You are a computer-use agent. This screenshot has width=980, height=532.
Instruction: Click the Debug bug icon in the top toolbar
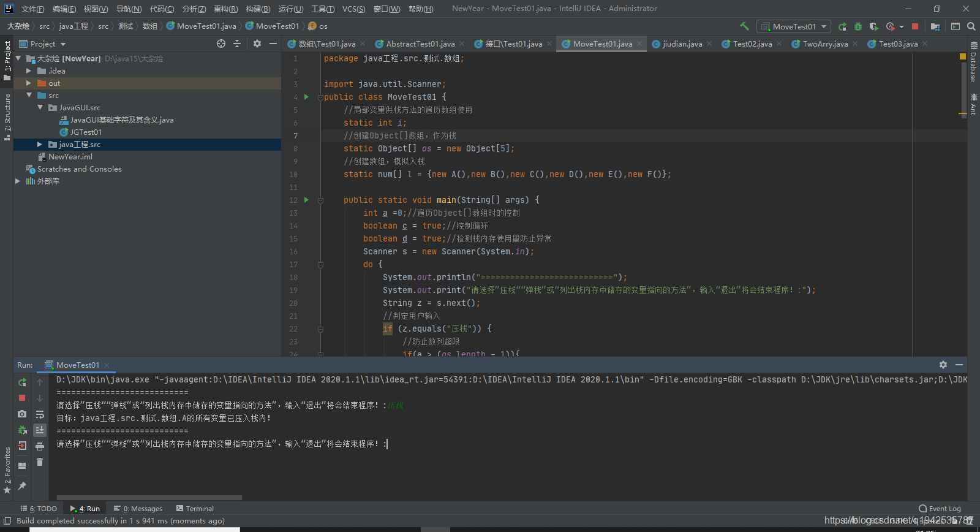coord(858,26)
